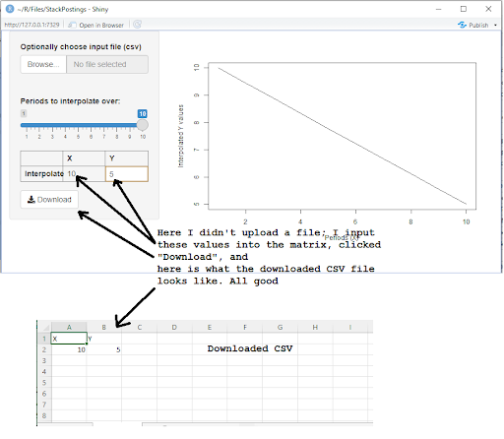Expand the Publish dropdown arrow
This screenshot has width=504, height=439.
495,26
